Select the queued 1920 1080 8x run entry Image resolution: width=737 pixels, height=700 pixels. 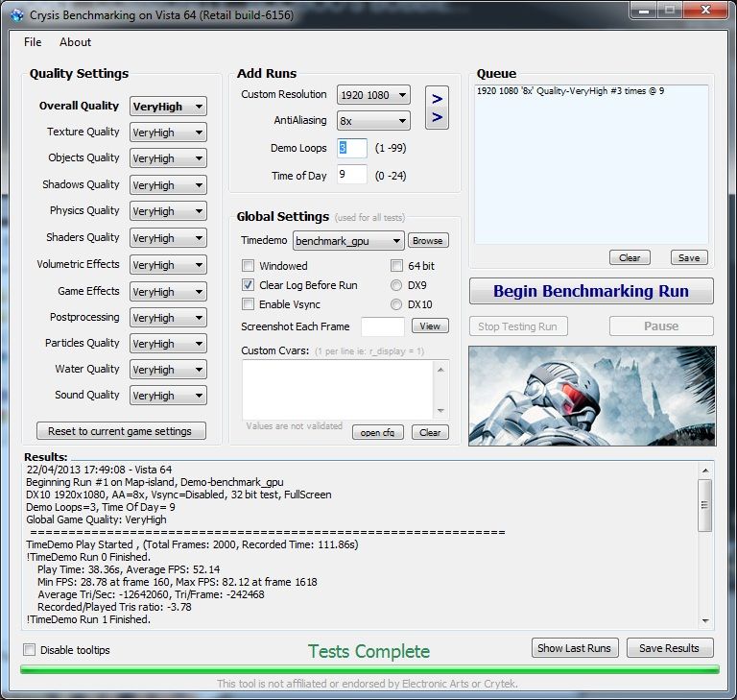point(570,91)
